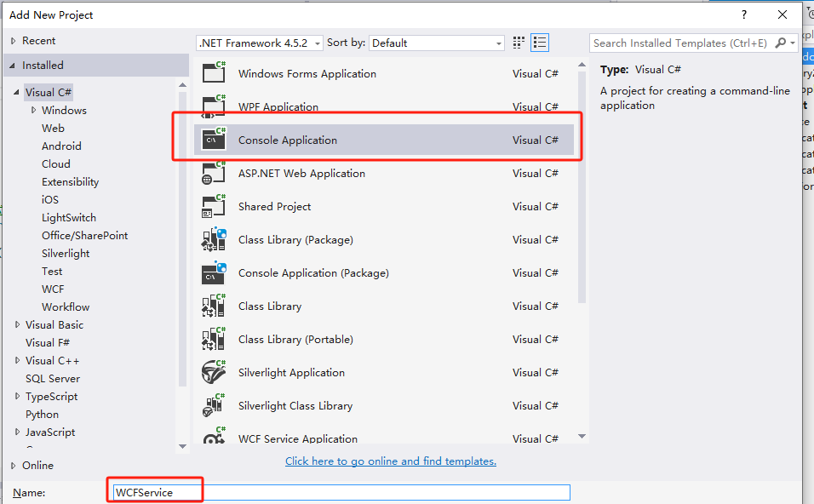
Task: Select the Silverlight category in tree
Action: tap(66, 254)
